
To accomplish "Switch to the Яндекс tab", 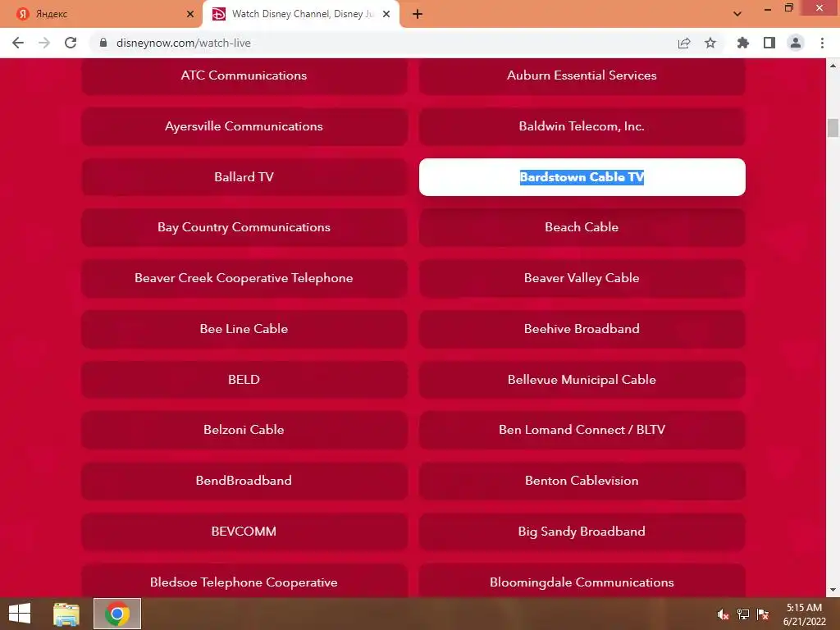I will click(102, 14).
